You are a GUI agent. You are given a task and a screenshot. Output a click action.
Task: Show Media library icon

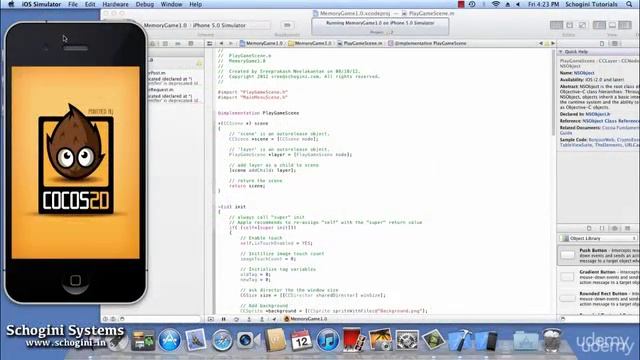pyautogui.click(x=627, y=228)
